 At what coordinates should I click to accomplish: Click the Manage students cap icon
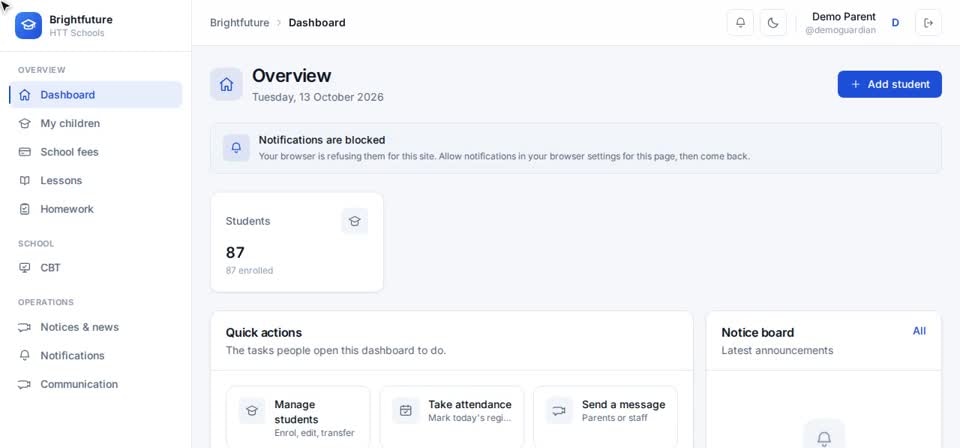tap(252, 411)
